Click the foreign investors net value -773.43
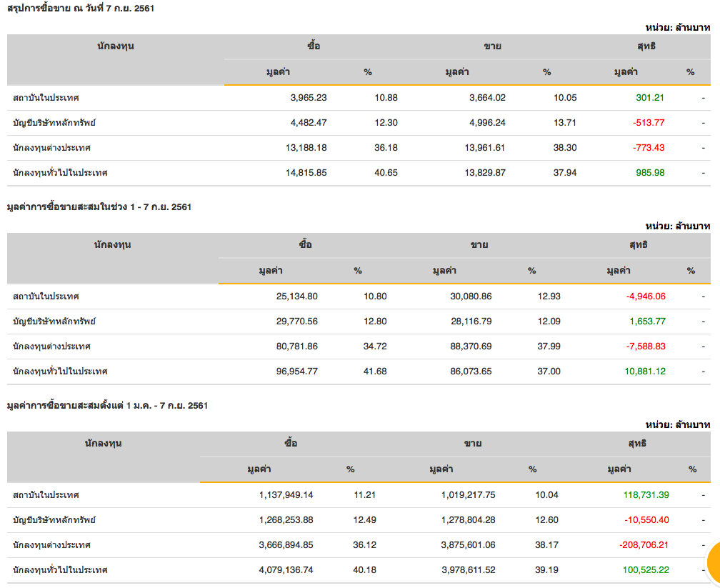Image resolution: width=720 pixels, height=588 pixels. point(648,148)
